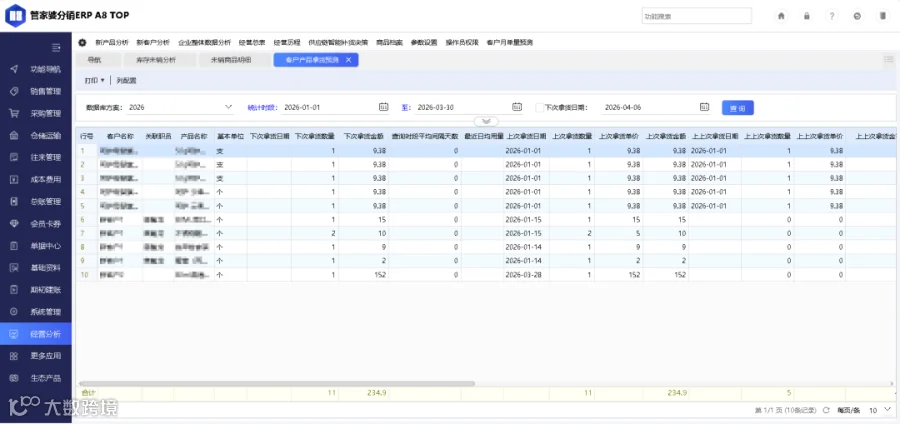900x424 pixels.
Task: Click the function search input field
Action: (x=696, y=16)
